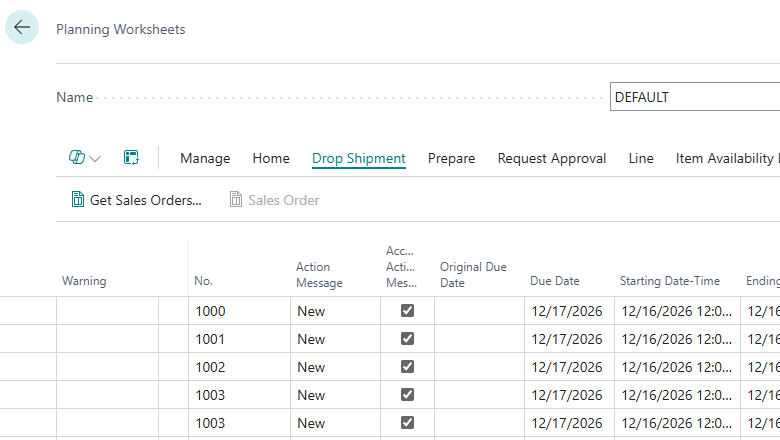Go back using the arrow button
The image size is (780, 440).
click(x=22, y=27)
